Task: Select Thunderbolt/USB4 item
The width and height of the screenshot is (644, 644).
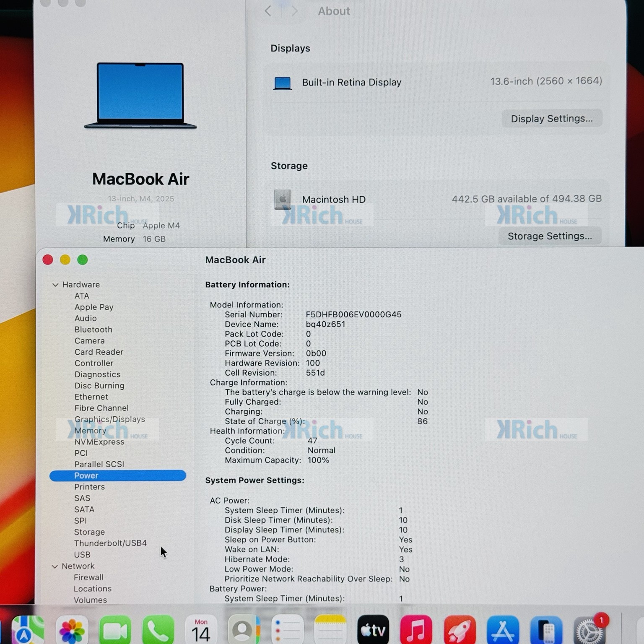Action: (x=111, y=543)
